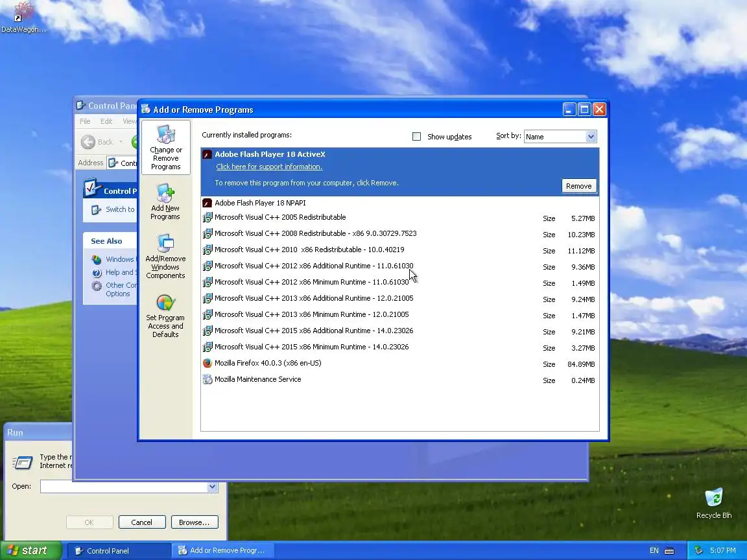Click Cancel in the Run dialog
This screenshot has height=560, width=747.
pyautogui.click(x=141, y=522)
